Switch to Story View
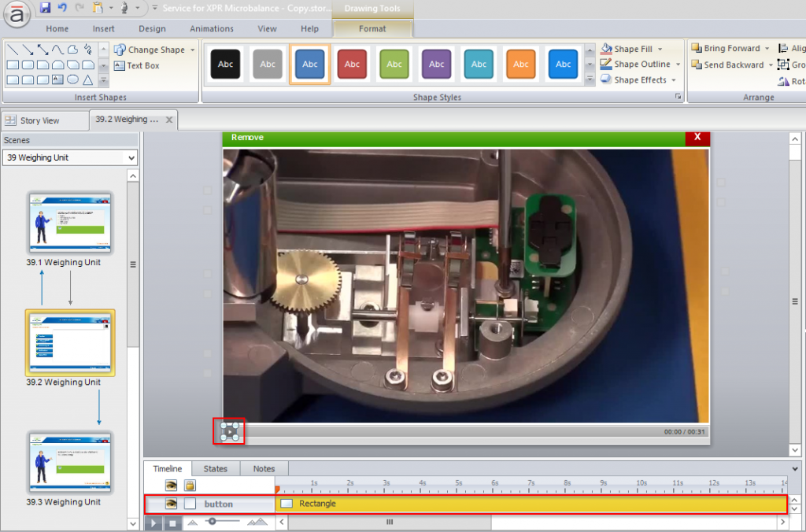Screen dimensions: 806x532 pyautogui.click(x=39, y=120)
